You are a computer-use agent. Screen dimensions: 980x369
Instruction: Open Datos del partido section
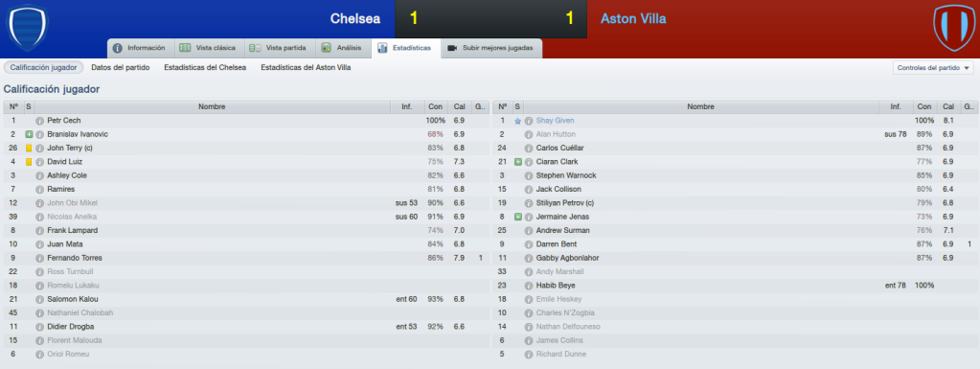coord(120,67)
